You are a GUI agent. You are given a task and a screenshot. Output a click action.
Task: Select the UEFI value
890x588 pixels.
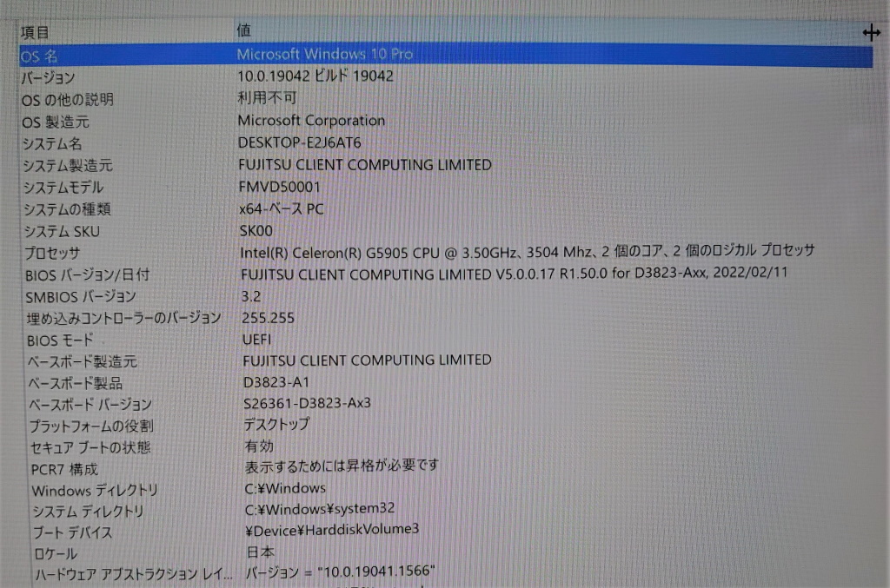pyautogui.click(x=256, y=339)
